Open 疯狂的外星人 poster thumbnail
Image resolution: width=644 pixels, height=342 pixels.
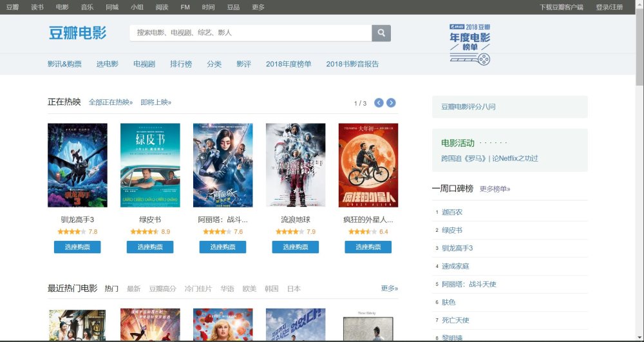point(368,165)
